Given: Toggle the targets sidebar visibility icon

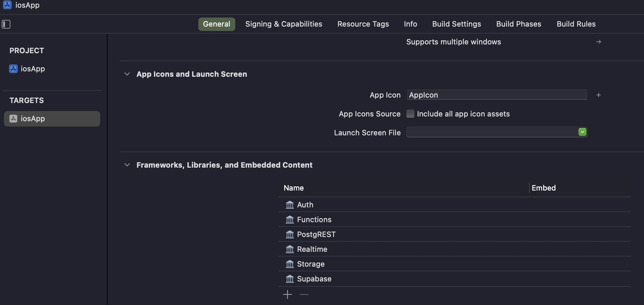Looking at the screenshot, I should 6,24.
